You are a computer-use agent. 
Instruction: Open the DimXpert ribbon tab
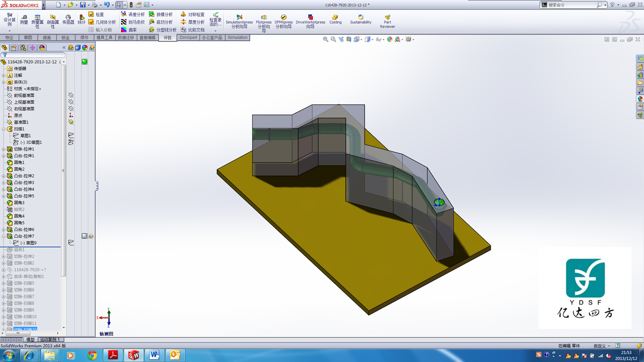[x=188, y=38]
